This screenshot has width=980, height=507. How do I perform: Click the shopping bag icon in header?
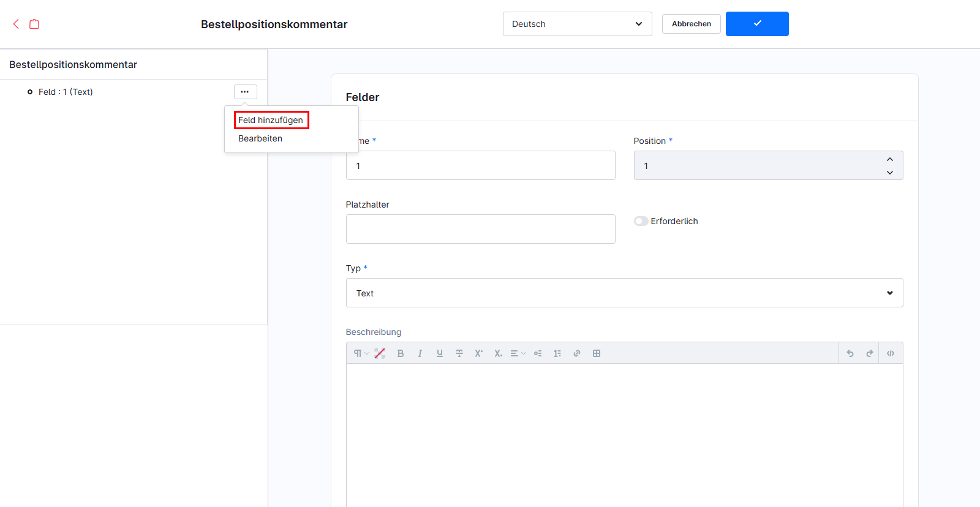click(x=34, y=24)
